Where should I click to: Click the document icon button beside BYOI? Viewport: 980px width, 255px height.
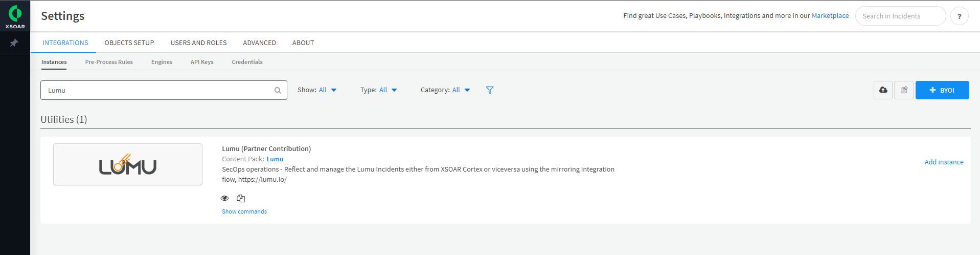[904, 90]
